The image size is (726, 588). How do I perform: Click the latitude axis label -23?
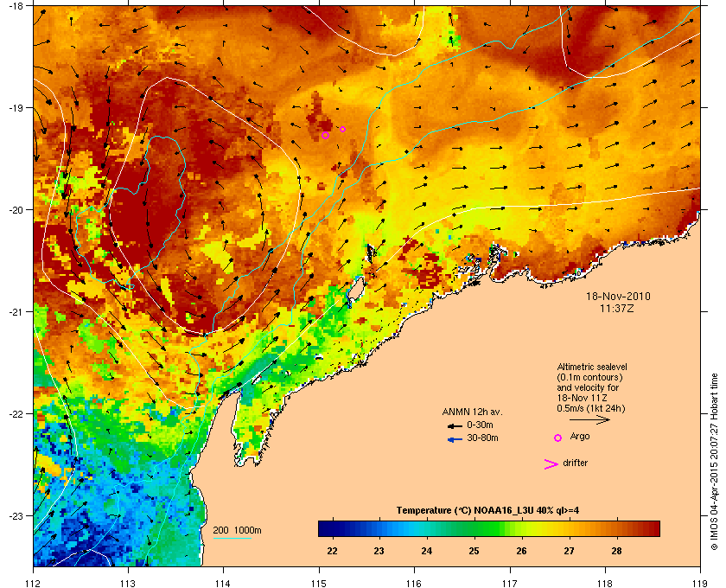(x=16, y=515)
